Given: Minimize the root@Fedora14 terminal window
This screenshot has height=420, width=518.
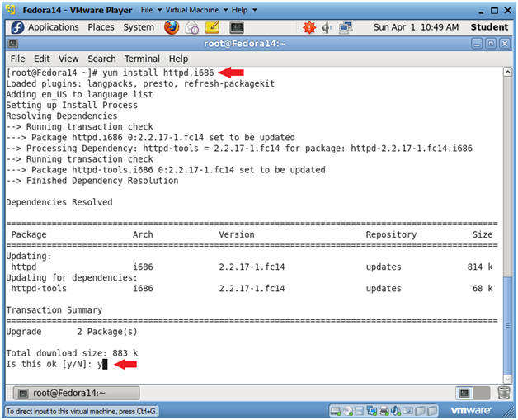Looking at the screenshot, I should click(x=477, y=44).
